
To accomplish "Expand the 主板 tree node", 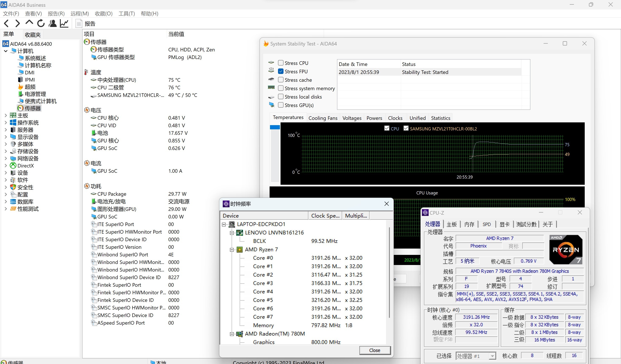I will pyautogui.click(x=6, y=115).
